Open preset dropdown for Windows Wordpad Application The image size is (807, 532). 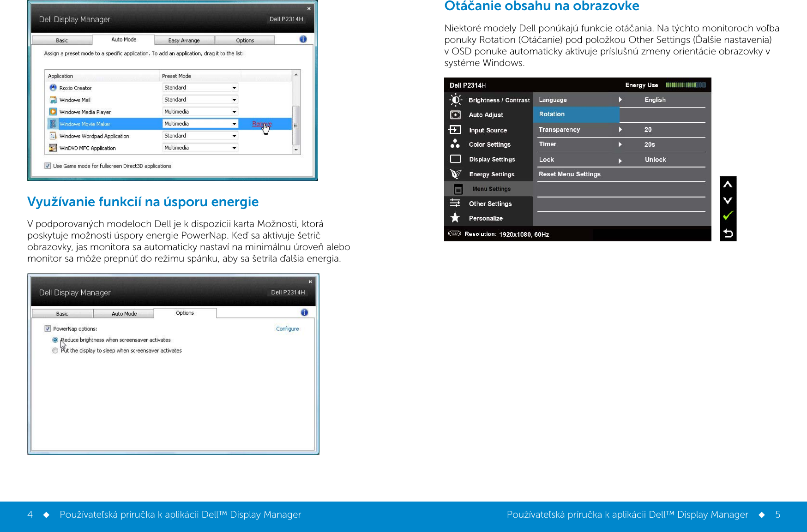click(x=200, y=136)
